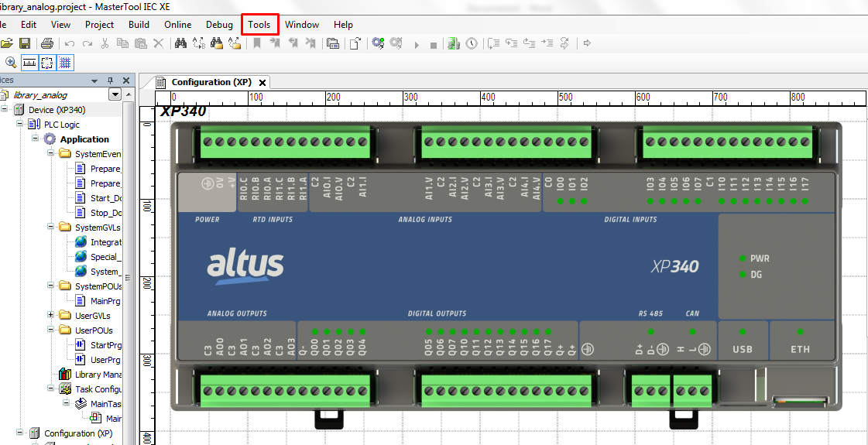868x445 pixels.
Task: Open the Devices panel dropdown arrow
Action: [94, 80]
